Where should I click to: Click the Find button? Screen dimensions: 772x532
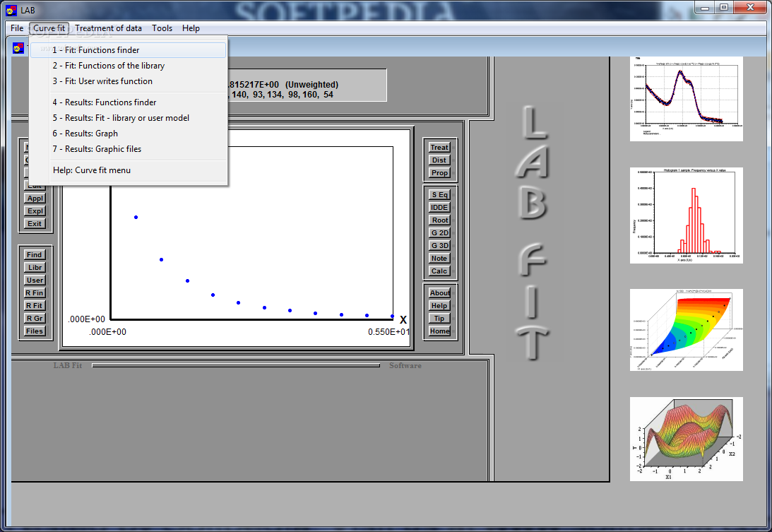[x=35, y=254]
